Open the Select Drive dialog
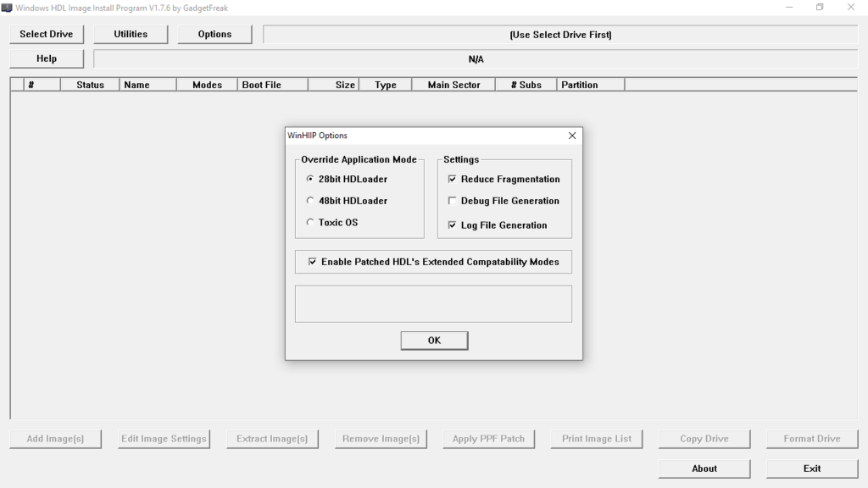868x488 pixels. tap(46, 34)
